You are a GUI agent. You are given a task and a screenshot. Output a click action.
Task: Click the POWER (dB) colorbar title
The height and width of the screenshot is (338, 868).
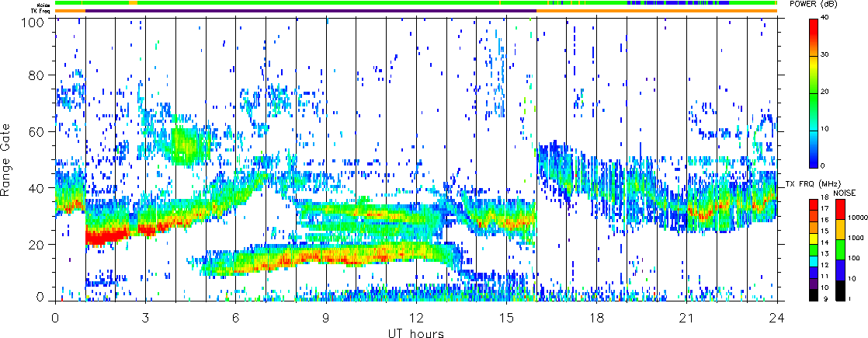pyautogui.click(x=813, y=5)
